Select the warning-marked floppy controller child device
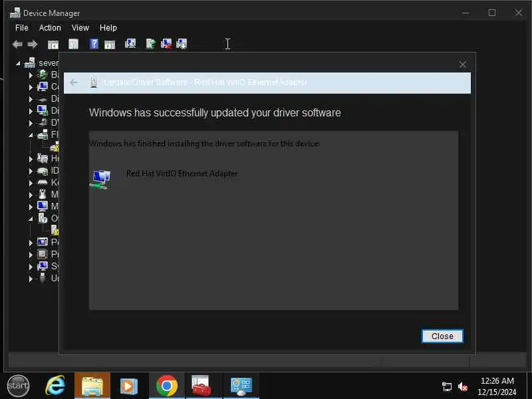 (x=55, y=146)
